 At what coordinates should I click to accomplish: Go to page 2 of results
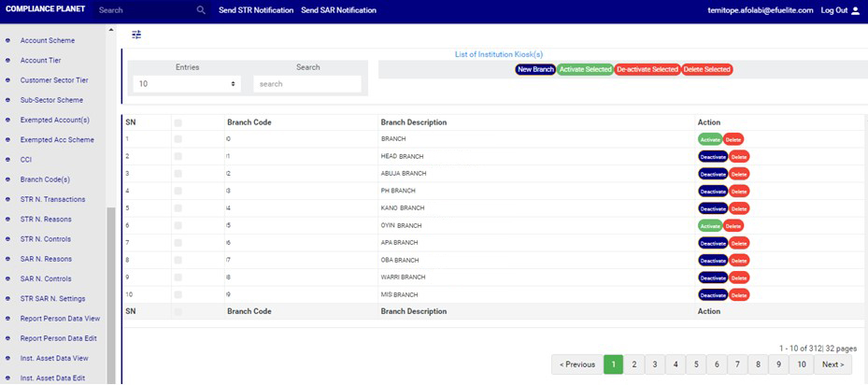coord(633,364)
